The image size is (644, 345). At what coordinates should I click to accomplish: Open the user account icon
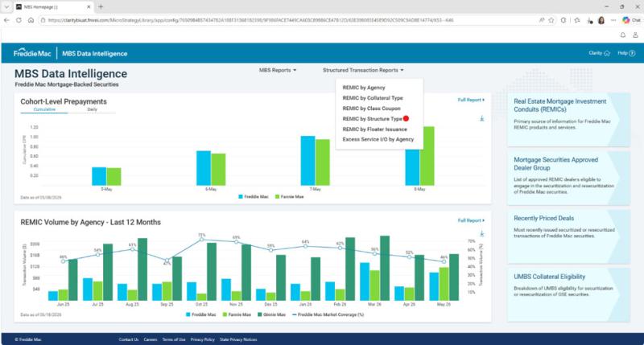635,35
